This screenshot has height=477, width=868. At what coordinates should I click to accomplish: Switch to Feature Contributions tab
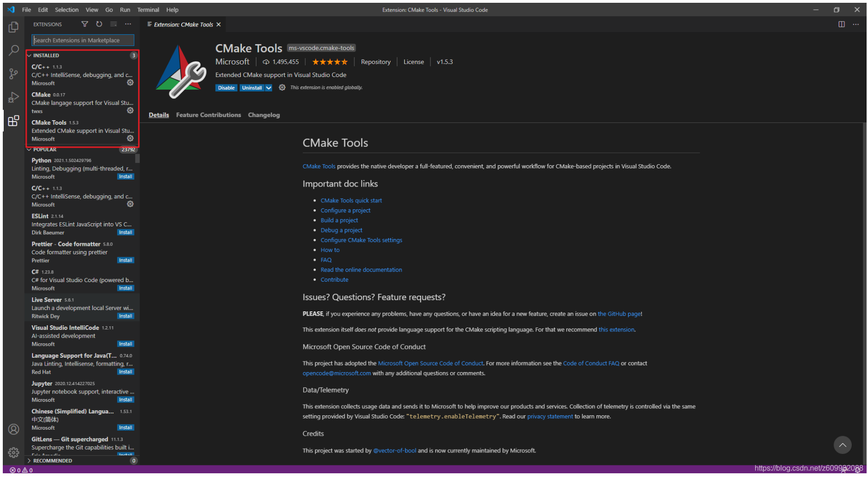coord(209,115)
